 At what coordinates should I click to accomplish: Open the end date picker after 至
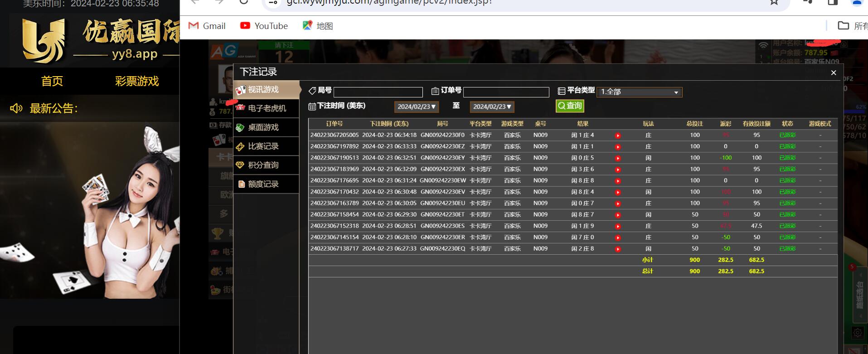tap(492, 107)
